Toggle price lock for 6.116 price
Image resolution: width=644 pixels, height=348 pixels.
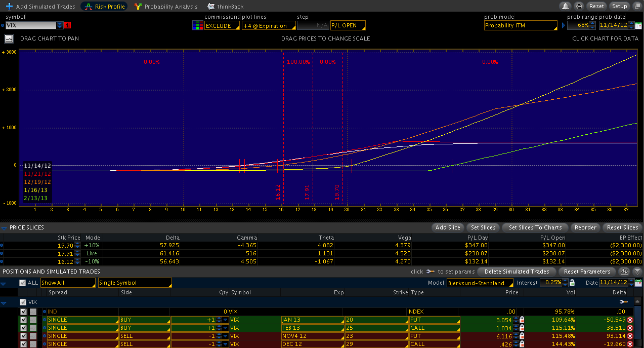coord(522,336)
